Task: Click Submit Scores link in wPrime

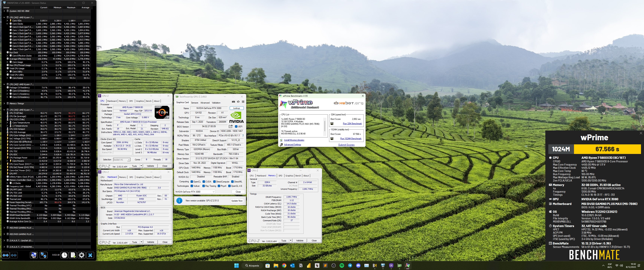Action: (346, 145)
